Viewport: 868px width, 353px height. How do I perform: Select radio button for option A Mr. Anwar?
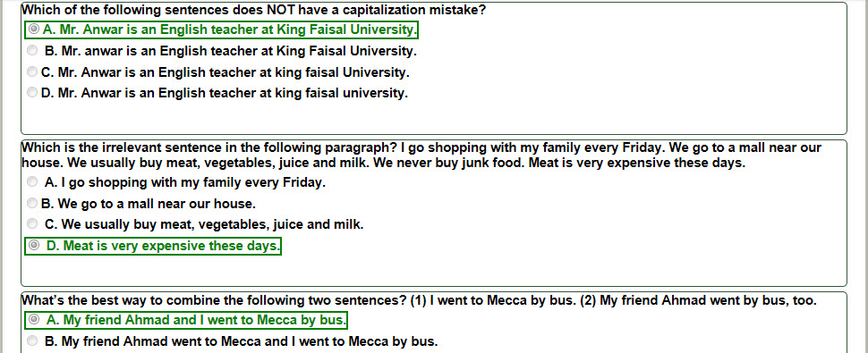(34, 29)
